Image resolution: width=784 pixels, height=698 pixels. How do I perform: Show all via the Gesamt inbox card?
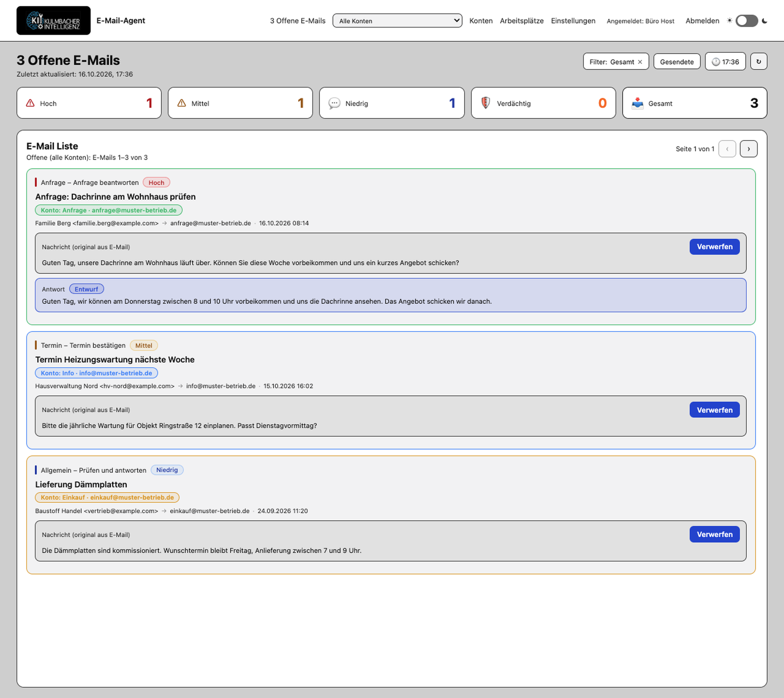[695, 103]
